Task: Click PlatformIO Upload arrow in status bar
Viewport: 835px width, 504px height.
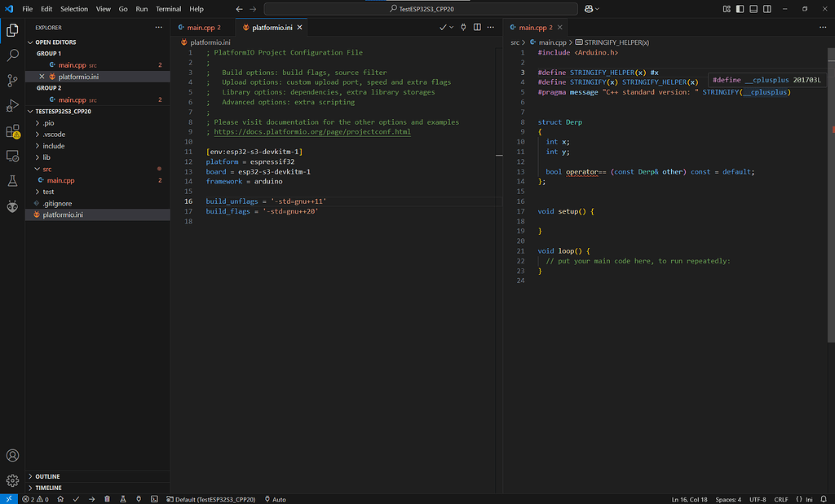Action: [91, 499]
